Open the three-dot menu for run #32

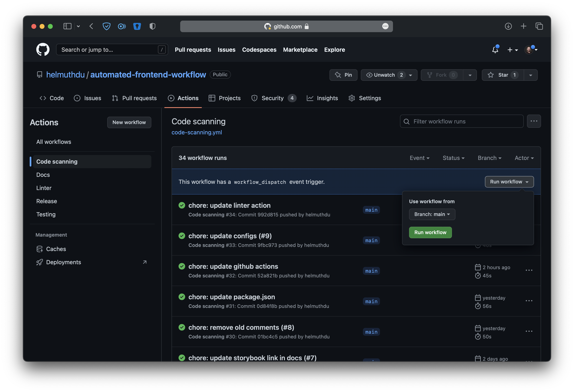coord(529,271)
